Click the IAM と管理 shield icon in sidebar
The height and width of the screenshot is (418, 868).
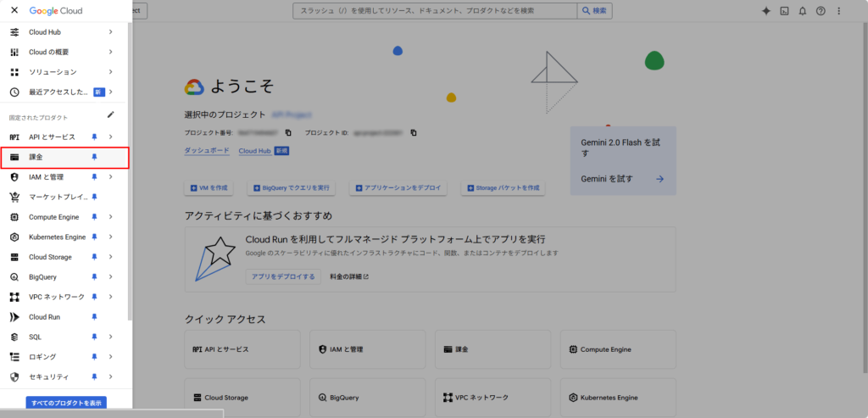[x=15, y=177]
